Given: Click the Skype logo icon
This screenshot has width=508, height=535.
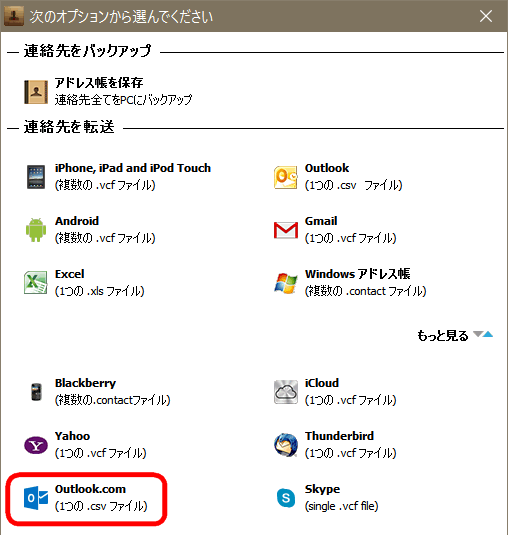Looking at the screenshot, I should 286,498.
